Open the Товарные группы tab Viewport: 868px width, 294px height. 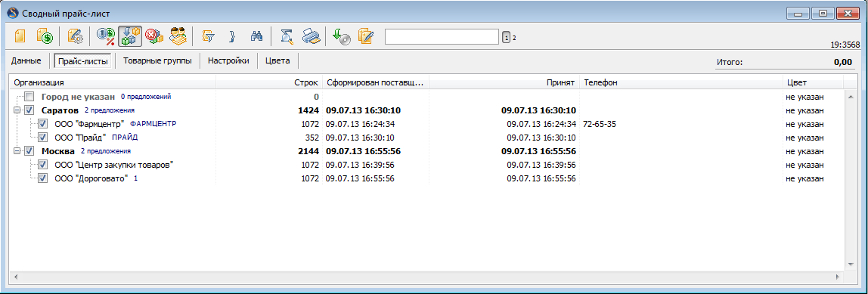[x=158, y=61]
